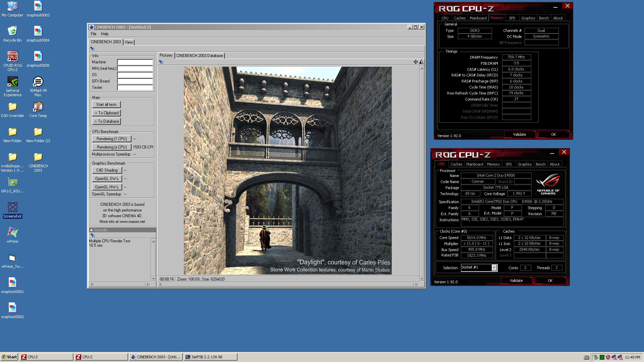This screenshot has height=362, width=644.
Task: Launch wPrime desktop icon
Action: (x=12, y=235)
